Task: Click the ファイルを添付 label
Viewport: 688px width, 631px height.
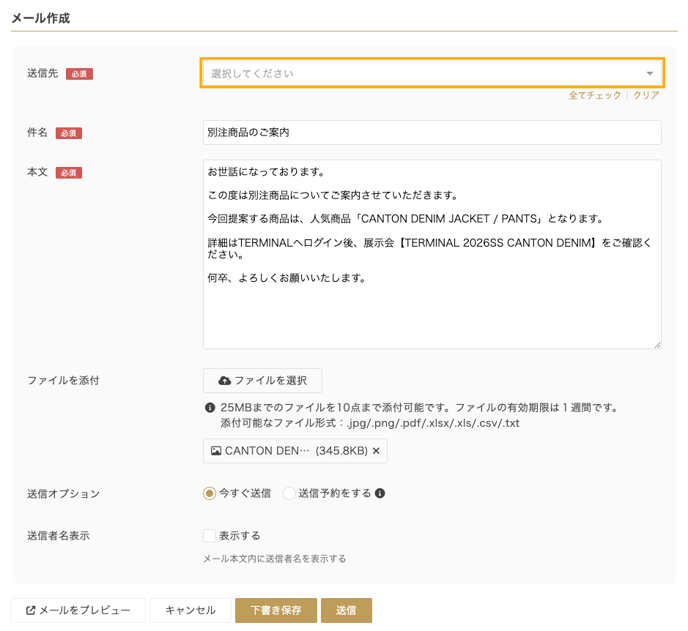Action: pos(63,380)
